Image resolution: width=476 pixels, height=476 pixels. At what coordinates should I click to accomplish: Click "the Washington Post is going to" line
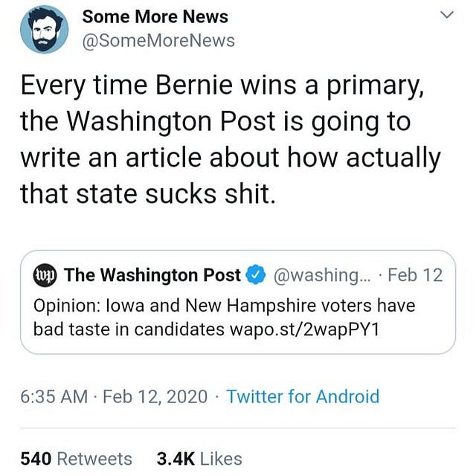216,122
